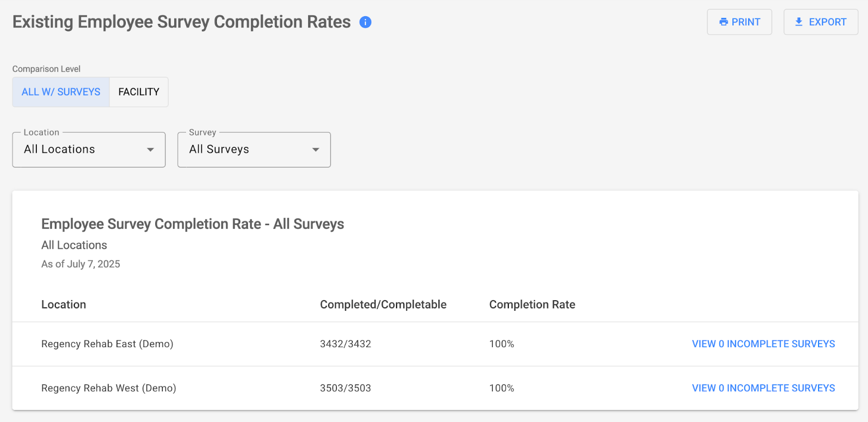Click the download icon in the EXPORT button

(799, 22)
